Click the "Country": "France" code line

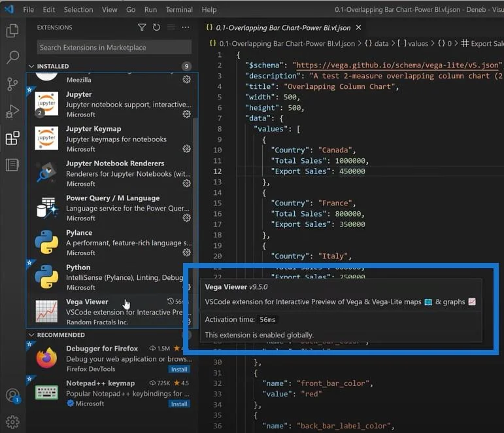coord(313,203)
